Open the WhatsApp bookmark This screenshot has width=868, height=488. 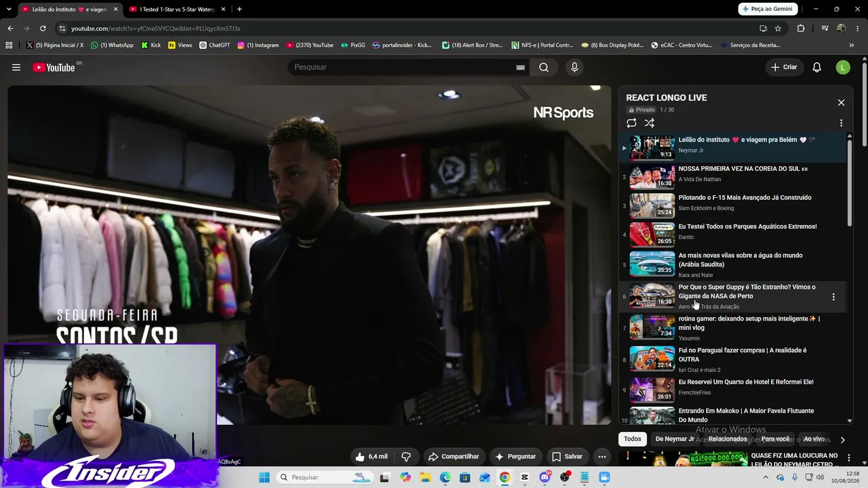(x=112, y=45)
